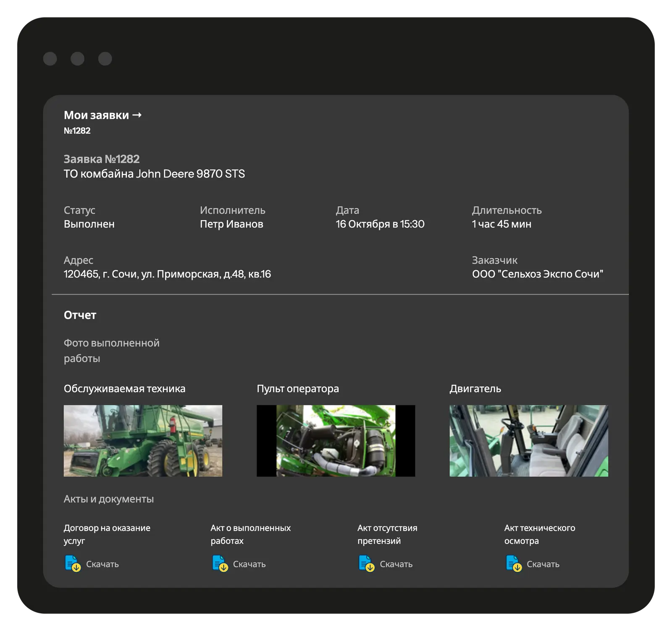
Task: Click executor name Петр Иванов
Action: pos(231,224)
